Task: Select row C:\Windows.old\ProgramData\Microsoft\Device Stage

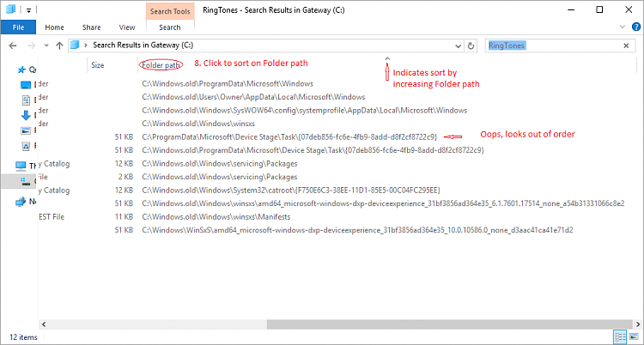Action: point(335,150)
